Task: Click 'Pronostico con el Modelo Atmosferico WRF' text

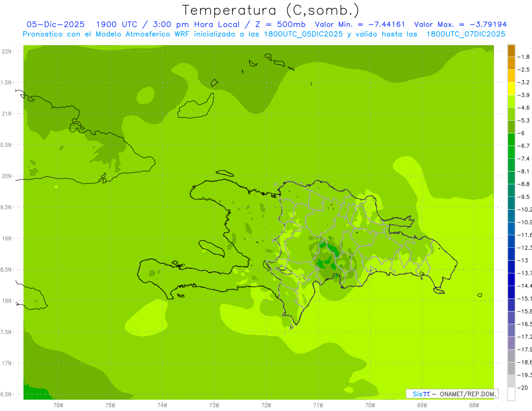Action: coord(107,34)
